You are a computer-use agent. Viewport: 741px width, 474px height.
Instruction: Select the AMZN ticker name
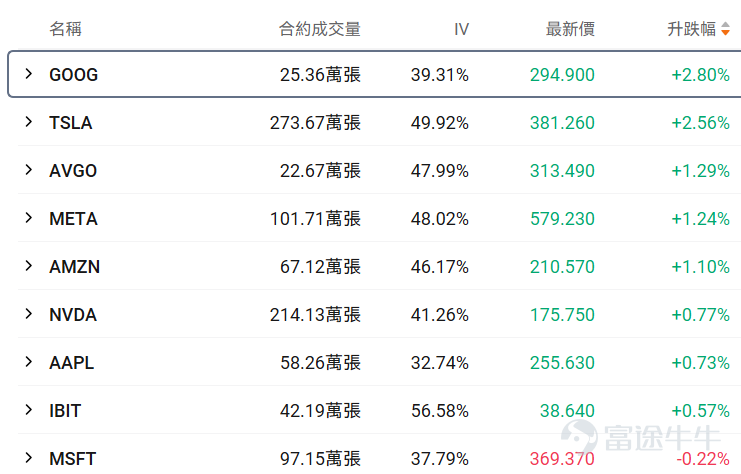(x=75, y=267)
